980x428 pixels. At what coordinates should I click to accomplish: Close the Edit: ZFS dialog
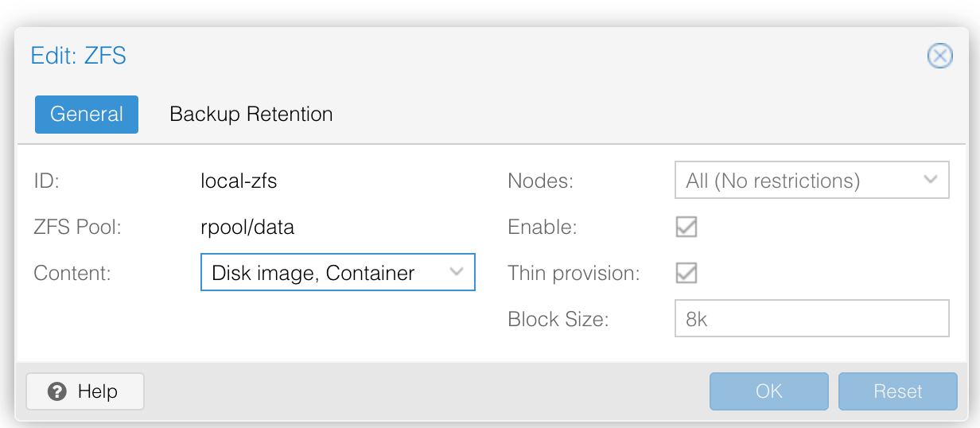[x=940, y=56]
